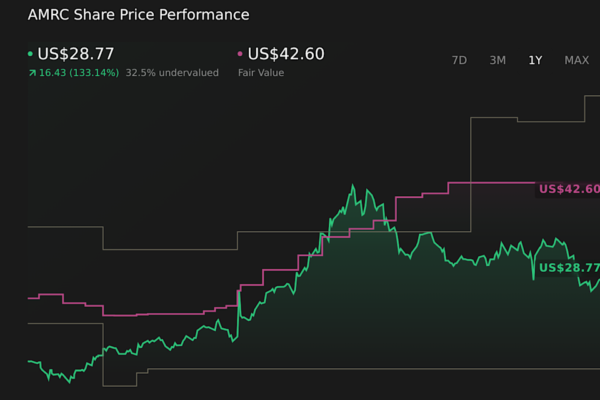Image resolution: width=600 pixels, height=400 pixels.
Task: Click the AMRC Share Price Performance title
Action: click(138, 15)
